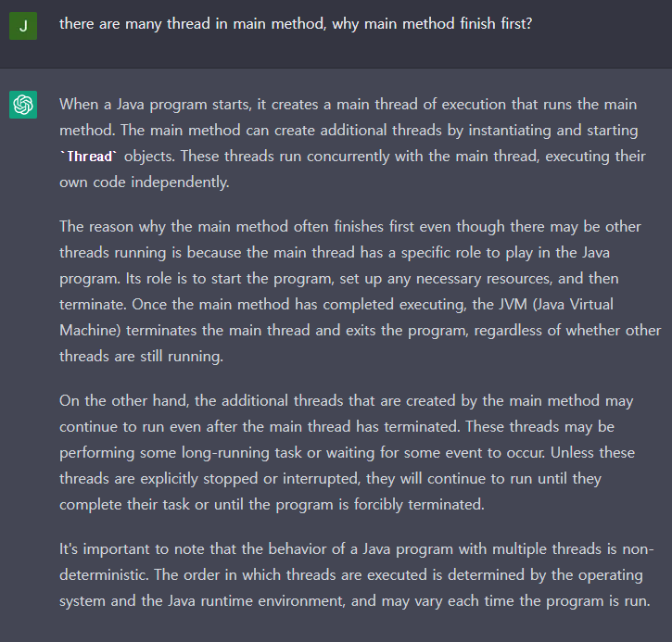The image size is (672, 642).
Task: Click the line starting 'When a Java program starts'
Action: tap(348, 105)
